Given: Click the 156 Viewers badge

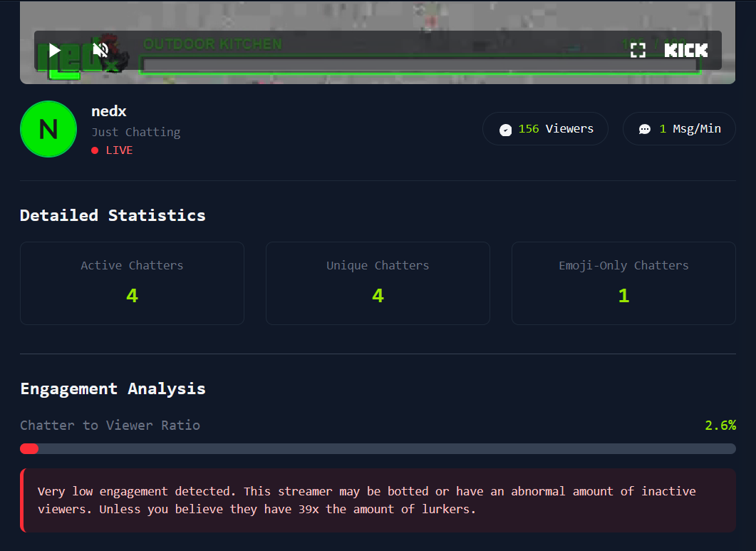Looking at the screenshot, I should click(x=545, y=129).
